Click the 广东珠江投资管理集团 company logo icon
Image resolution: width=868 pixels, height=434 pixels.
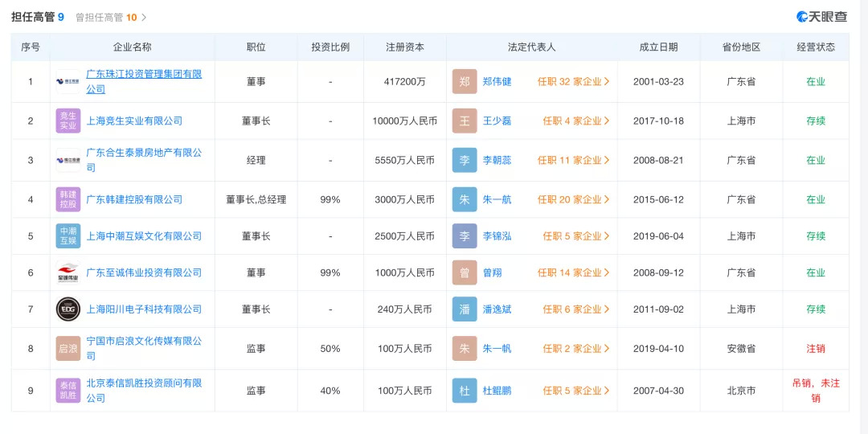coord(68,81)
